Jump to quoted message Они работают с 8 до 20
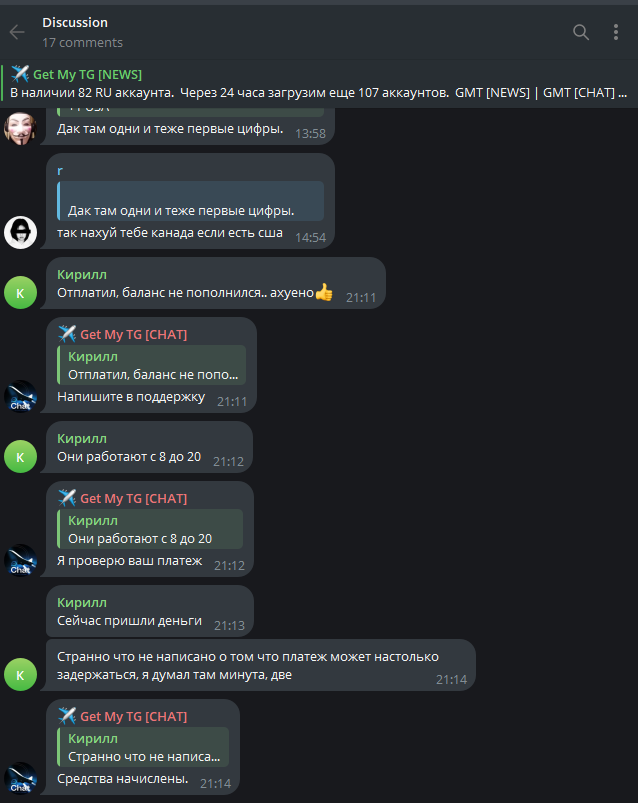The width and height of the screenshot is (638, 803). click(150, 529)
